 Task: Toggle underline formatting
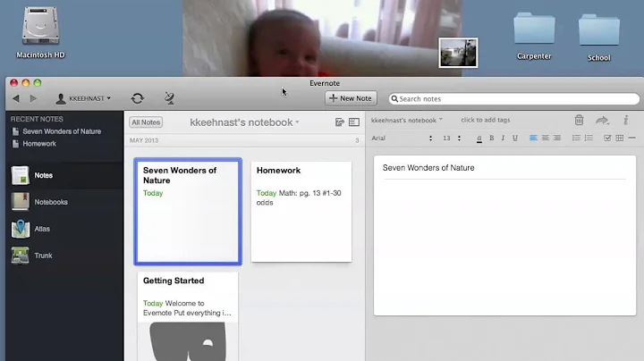pyautogui.click(x=514, y=139)
